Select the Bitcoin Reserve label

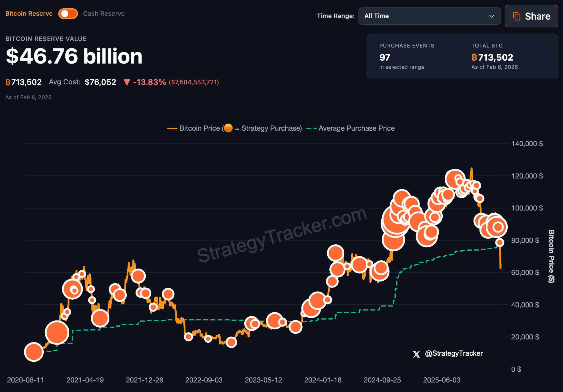(x=29, y=13)
